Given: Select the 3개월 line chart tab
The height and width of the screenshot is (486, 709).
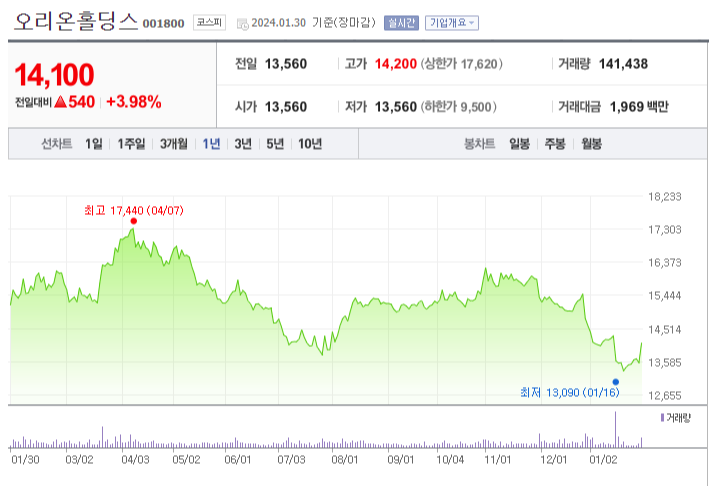Looking at the screenshot, I should click(174, 144).
